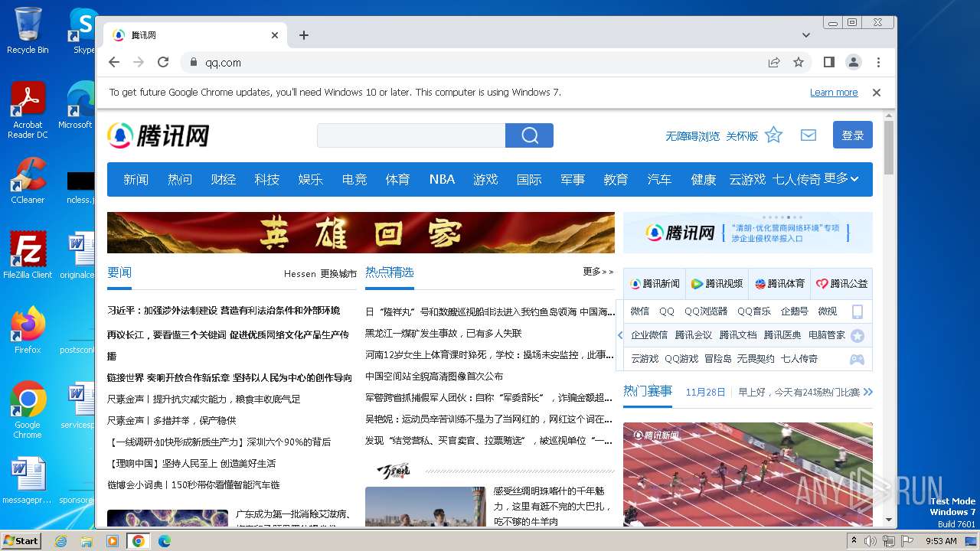This screenshot has height=551, width=980.
Task: Open the 汽车 navigation item
Action: point(659,179)
